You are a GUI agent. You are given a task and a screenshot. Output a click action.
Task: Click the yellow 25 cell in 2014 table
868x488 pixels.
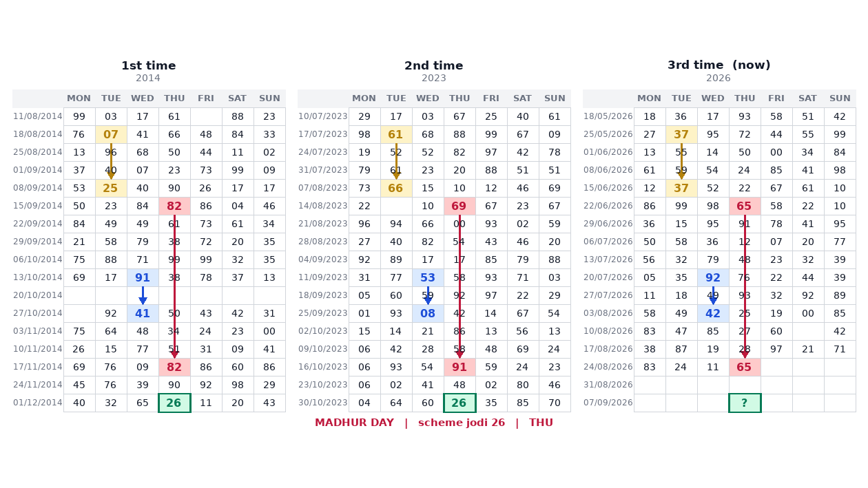[111, 188]
